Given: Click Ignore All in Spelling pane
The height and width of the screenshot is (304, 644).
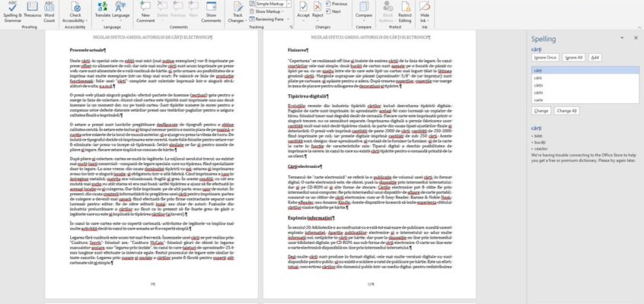Looking at the screenshot, I should [574, 58].
